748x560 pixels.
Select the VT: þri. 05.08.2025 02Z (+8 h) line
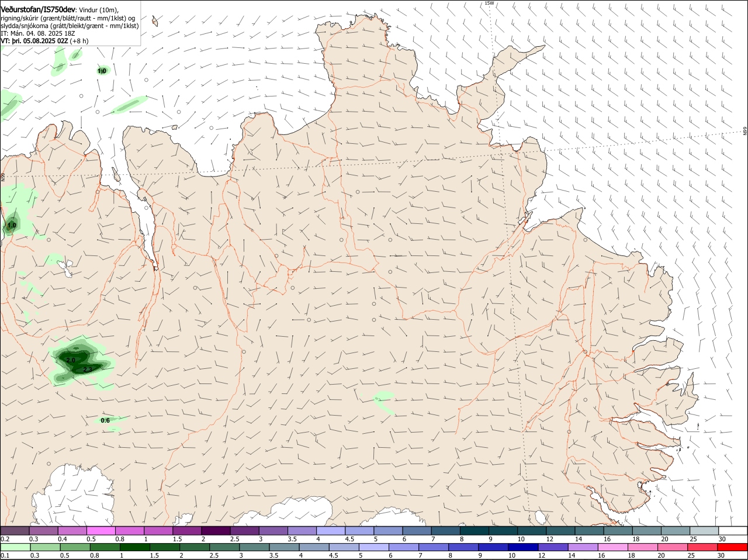[44, 41]
